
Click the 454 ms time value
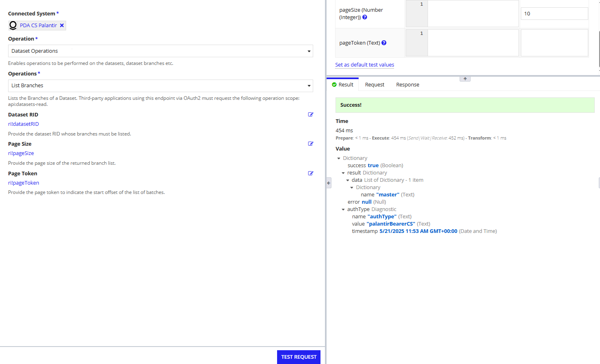tap(344, 131)
